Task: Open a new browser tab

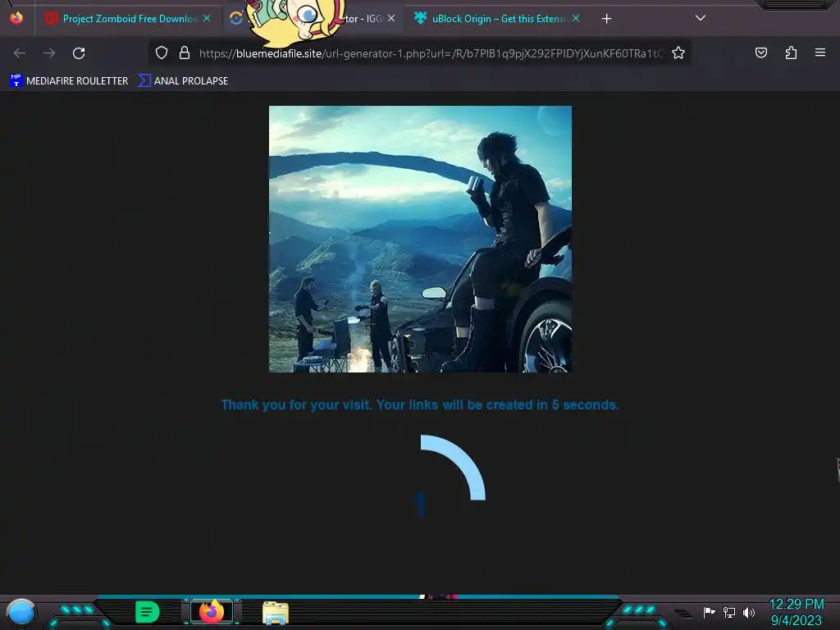Action: click(606, 20)
